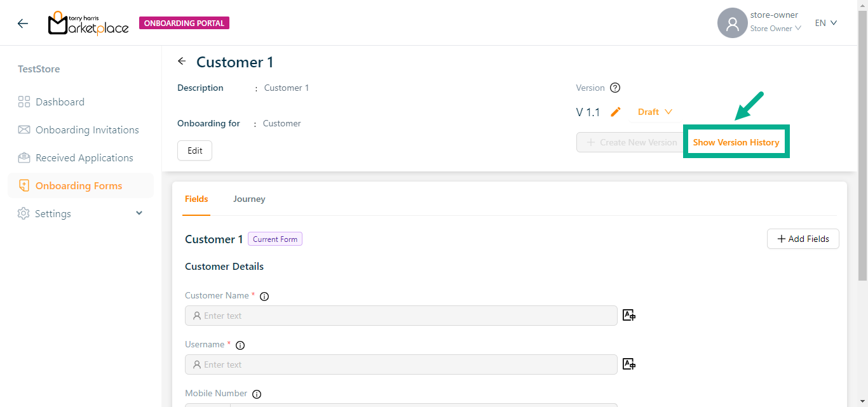Click info icon next to Username
Image resolution: width=868 pixels, height=407 pixels.
tap(240, 345)
